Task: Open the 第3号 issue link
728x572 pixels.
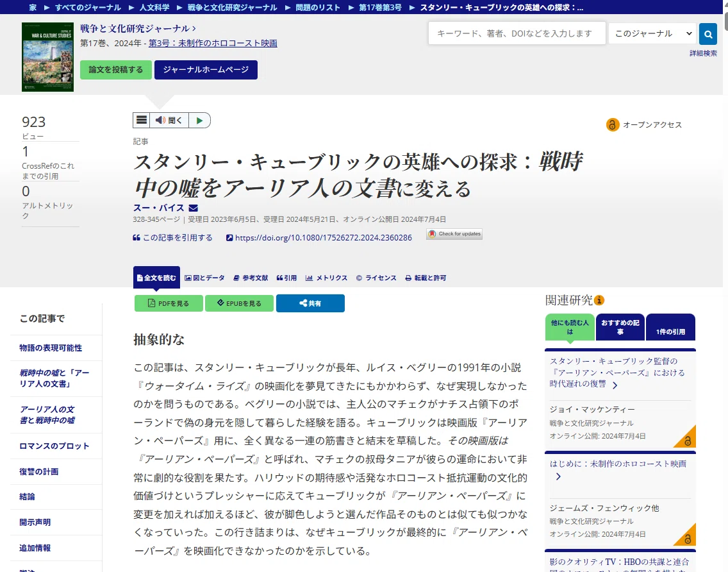Action: coord(213,43)
